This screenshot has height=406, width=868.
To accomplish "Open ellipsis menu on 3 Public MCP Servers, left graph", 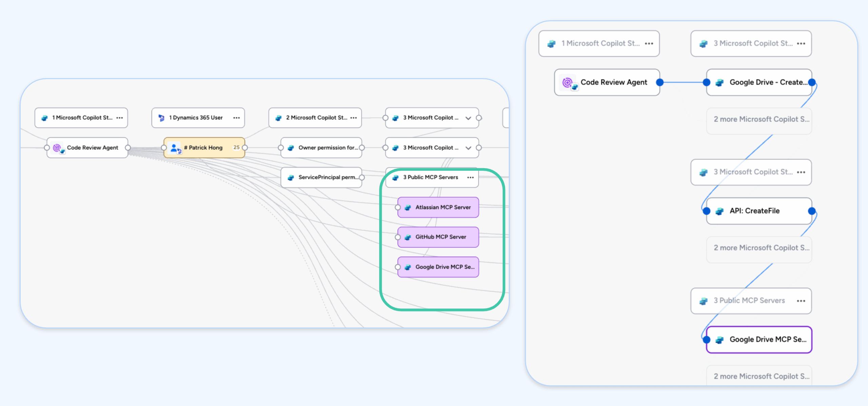I will [470, 178].
